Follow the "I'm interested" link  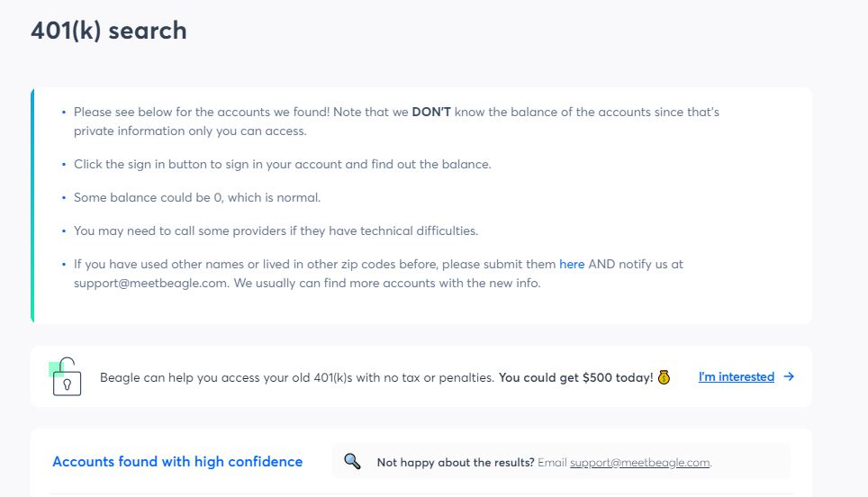pos(736,377)
